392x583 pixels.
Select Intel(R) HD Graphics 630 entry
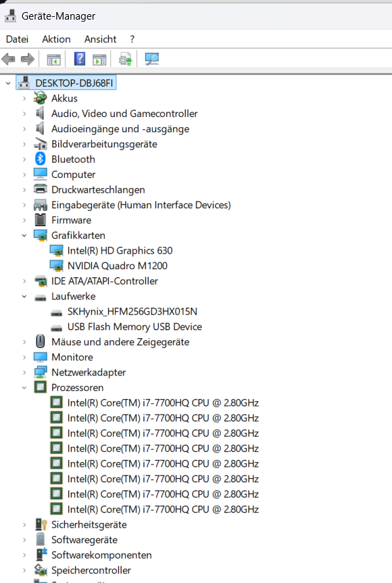click(x=120, y=251)
